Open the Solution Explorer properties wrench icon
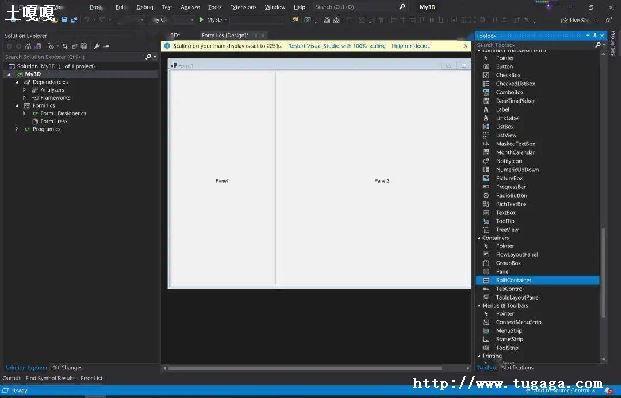 pos(96,46)
